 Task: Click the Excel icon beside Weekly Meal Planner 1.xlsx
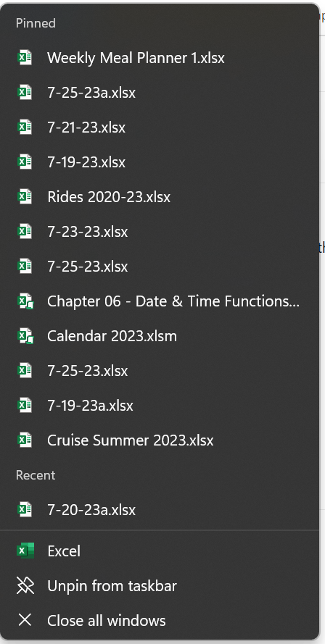(25, 58)
